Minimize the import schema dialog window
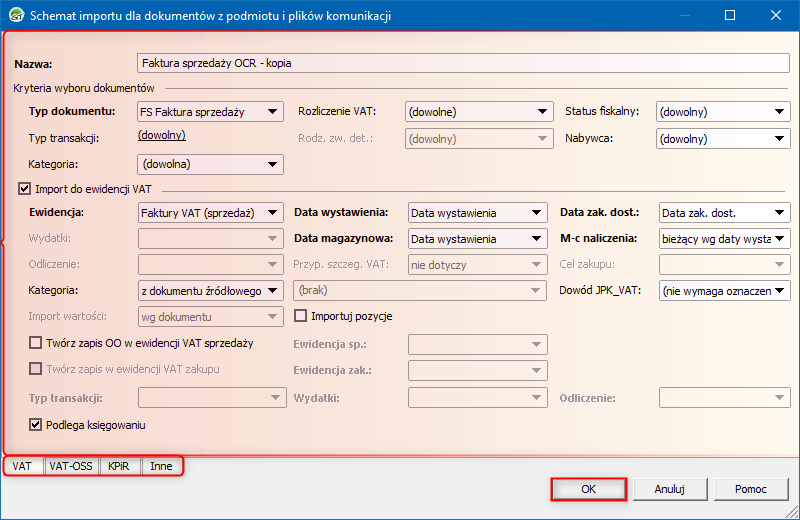Image resolution: width=800 pixels, height=520 pixels. coord(684,16)
